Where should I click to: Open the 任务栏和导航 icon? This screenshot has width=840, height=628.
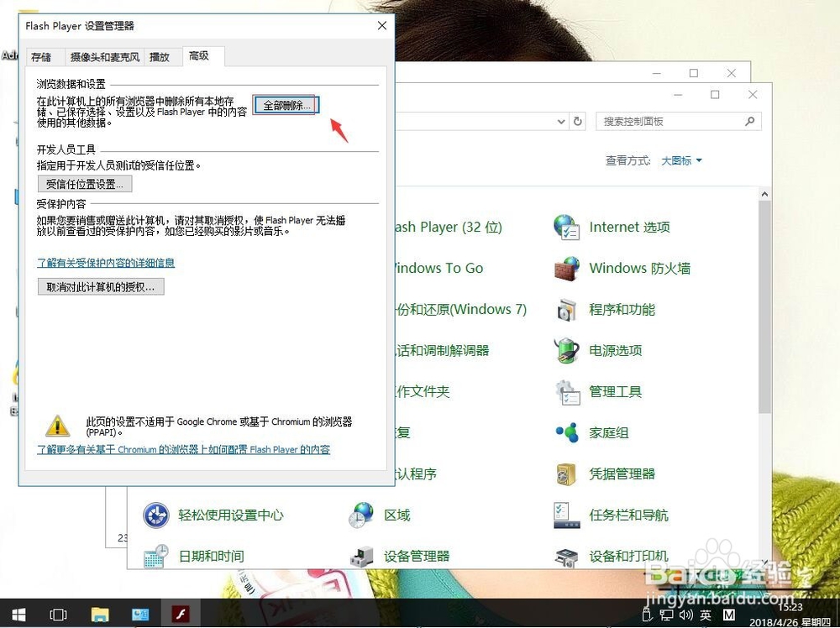click(566, 515)
